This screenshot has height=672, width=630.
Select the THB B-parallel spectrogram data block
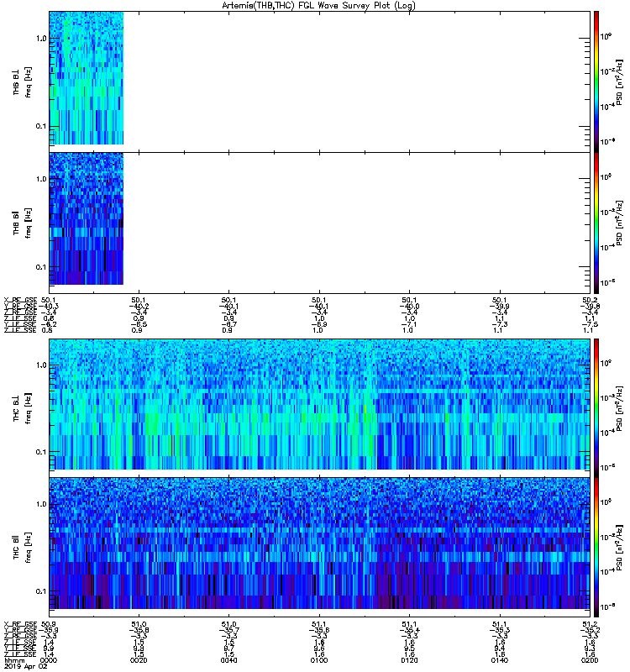click(87, 218)
